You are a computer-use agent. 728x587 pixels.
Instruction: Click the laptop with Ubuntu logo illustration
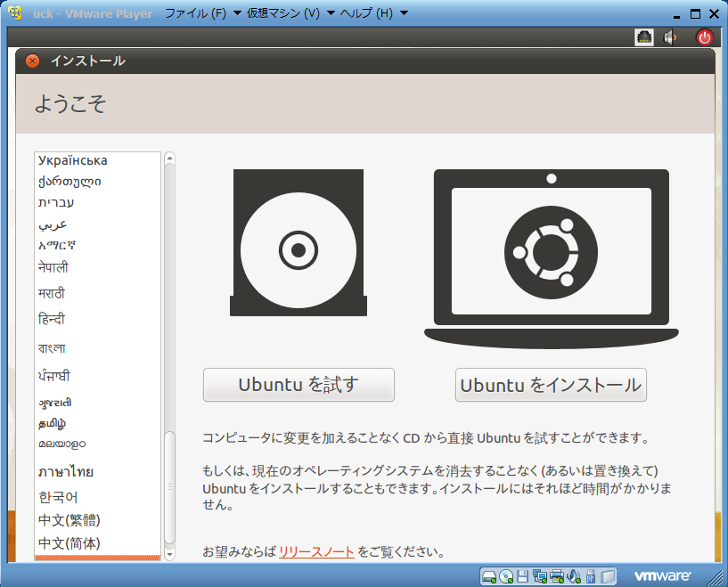tap(551, 258)
